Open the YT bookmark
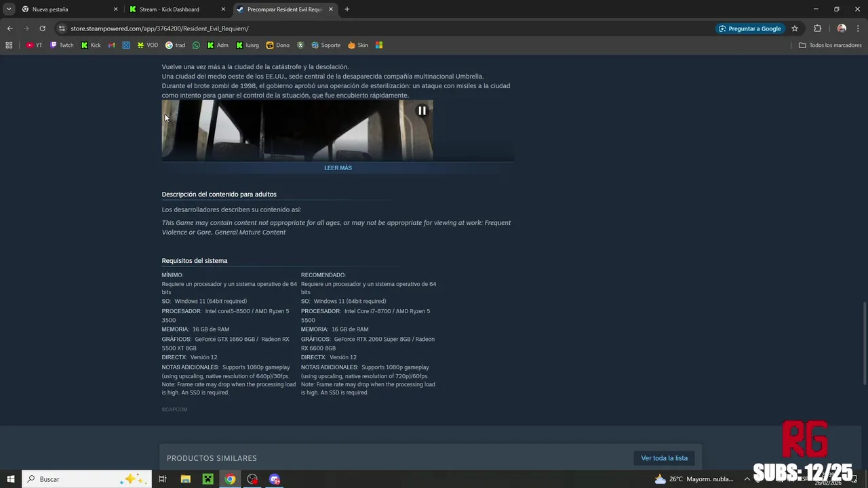This screenshot has height=488, width=868. [34, 45]
